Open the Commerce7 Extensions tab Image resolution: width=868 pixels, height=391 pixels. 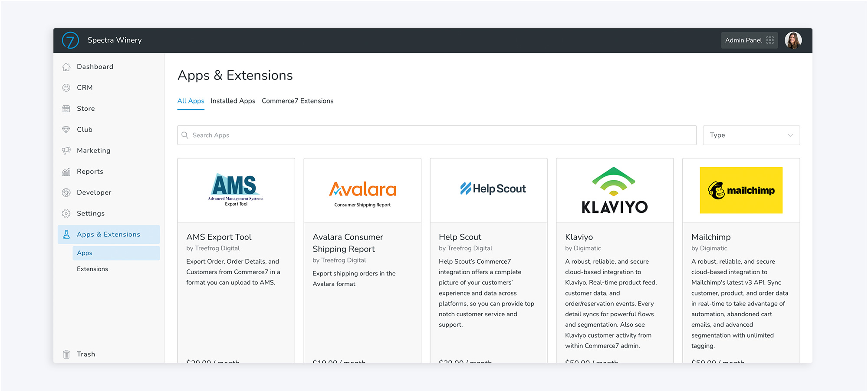tap(297, 101)
